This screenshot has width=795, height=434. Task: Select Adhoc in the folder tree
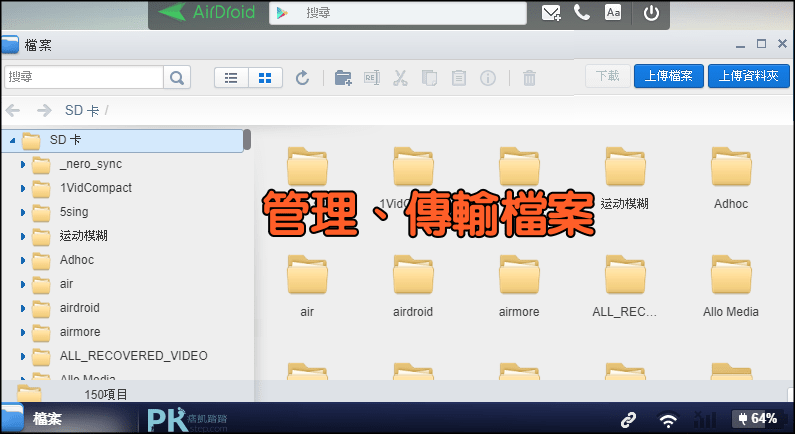pos(77,260)
